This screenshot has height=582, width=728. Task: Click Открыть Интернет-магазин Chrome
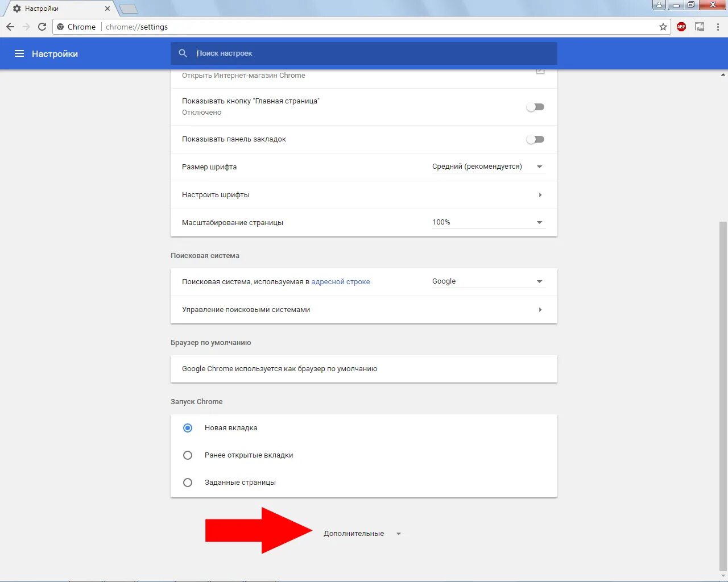243,76
